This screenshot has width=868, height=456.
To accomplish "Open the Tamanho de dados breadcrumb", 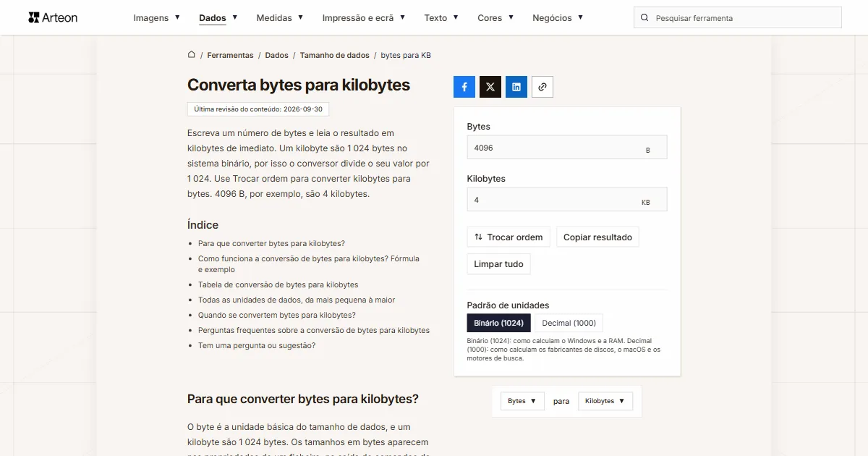I will tap(334, 55).
